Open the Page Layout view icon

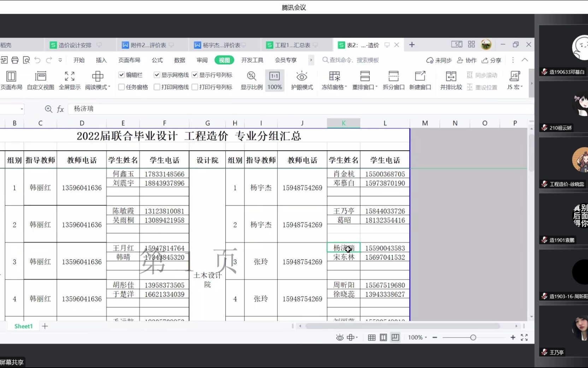(11, 76)
